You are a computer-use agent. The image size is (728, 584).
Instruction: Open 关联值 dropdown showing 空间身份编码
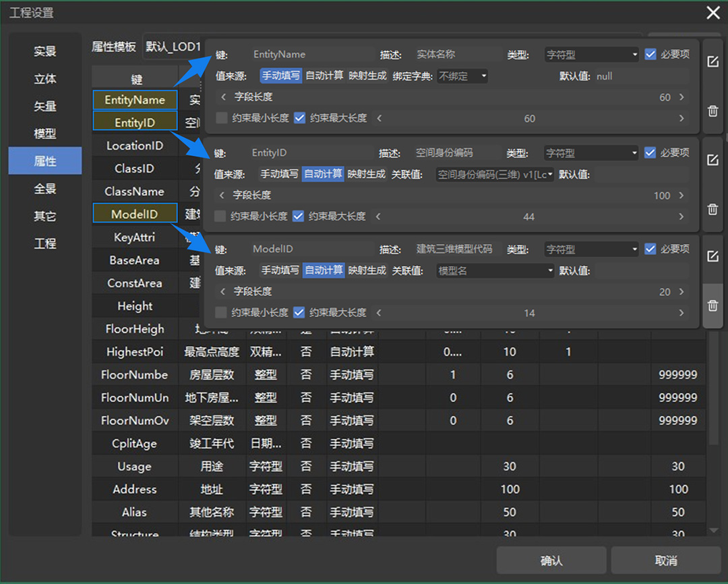(495, 175)
